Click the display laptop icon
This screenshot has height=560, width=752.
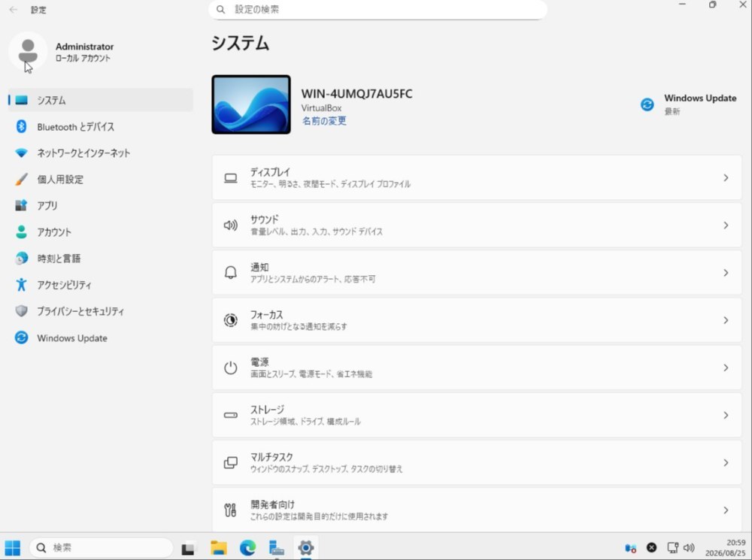(231, 178)
